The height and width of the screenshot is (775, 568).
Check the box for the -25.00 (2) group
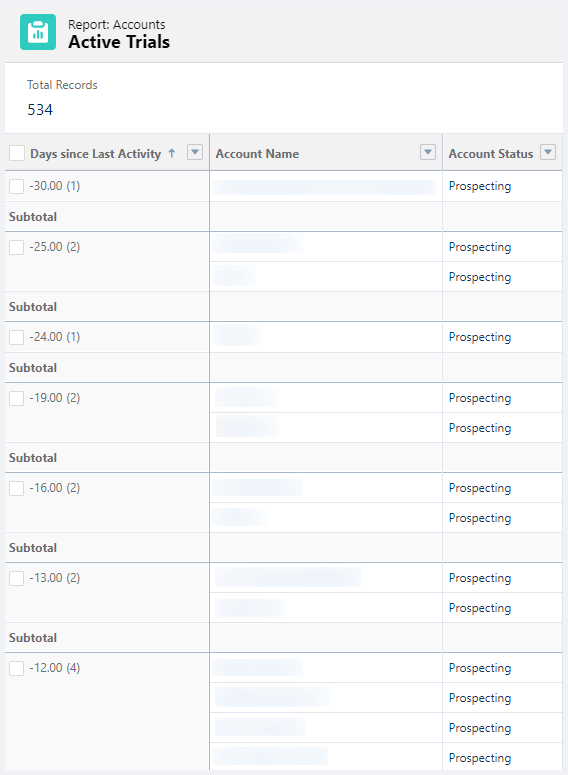pos(17,247)
